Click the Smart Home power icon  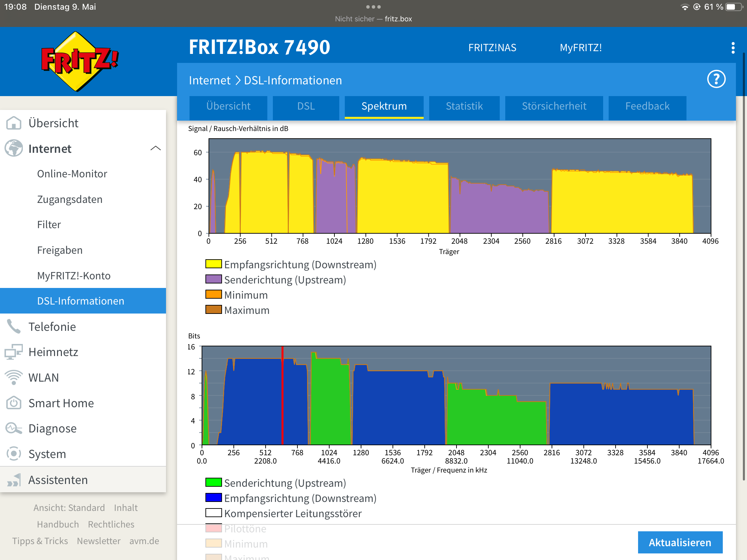point(14,403)
